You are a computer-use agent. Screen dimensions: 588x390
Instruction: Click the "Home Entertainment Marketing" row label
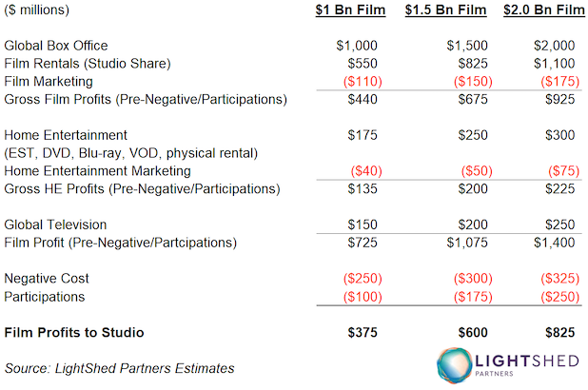coord(97,171)
